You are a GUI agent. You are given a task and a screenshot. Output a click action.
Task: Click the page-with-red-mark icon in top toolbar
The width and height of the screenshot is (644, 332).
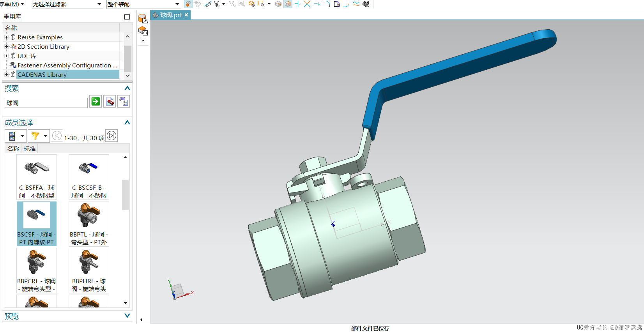(336, 4)
